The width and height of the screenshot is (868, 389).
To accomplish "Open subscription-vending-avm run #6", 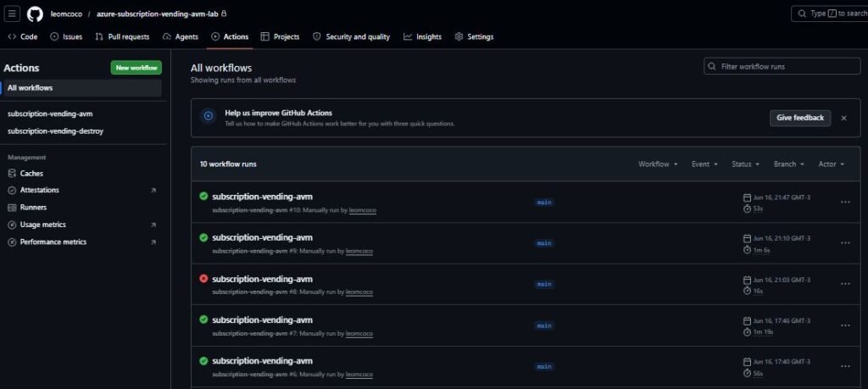I will coord(263,361).
